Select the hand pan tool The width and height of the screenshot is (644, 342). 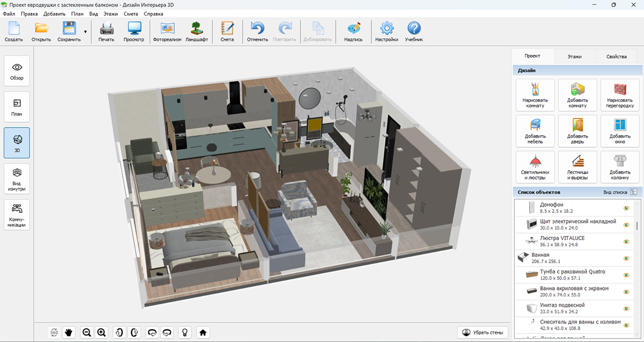(69, 332)
